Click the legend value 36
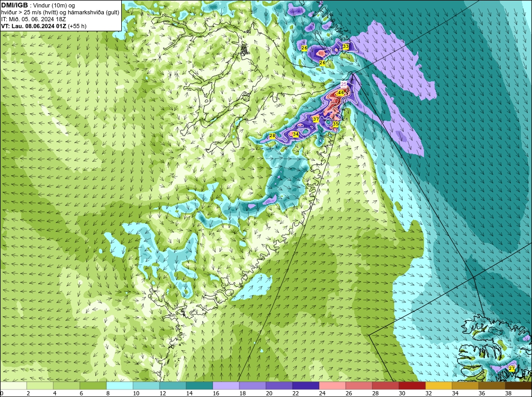Screen dimensions: 532x397 [482, 394]
